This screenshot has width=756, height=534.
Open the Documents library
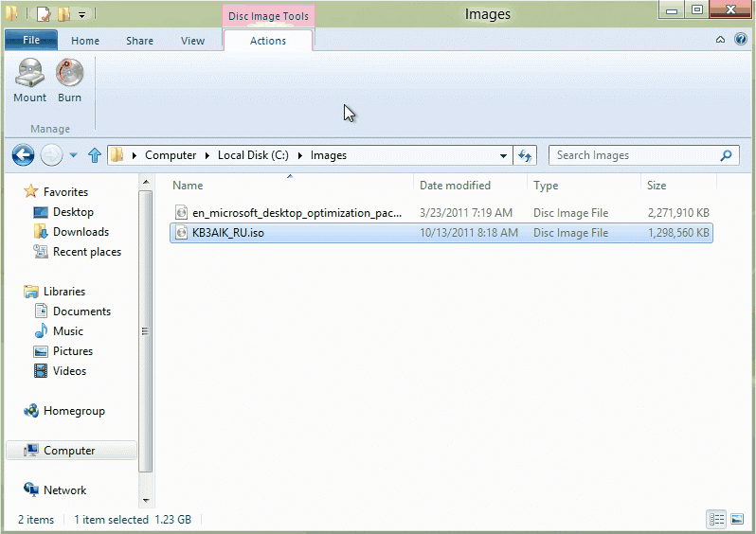pyautogui.click(x=82, y=311)
